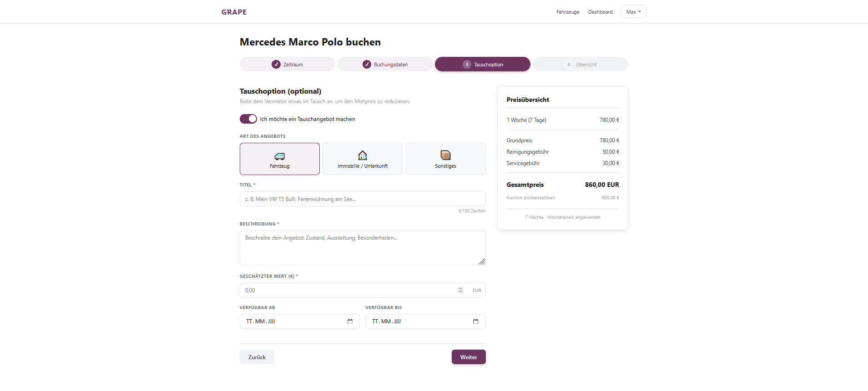Open calendar picker for Verfügbar ab

point(350,321)
